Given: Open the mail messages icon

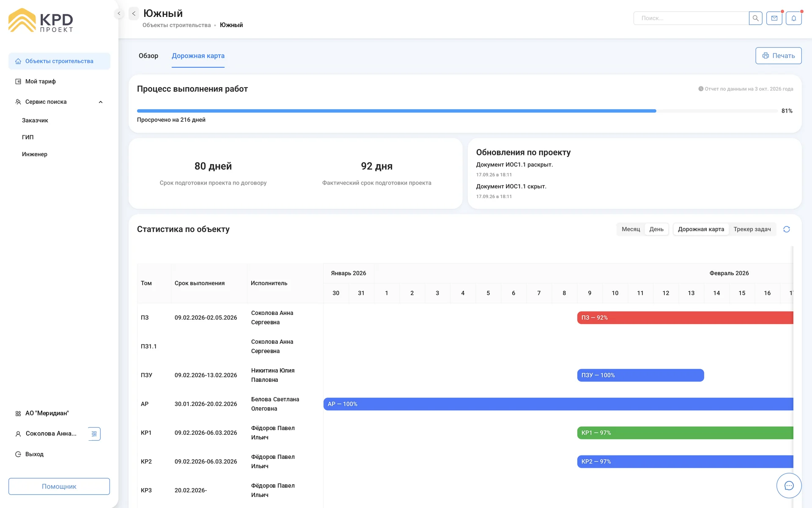Looking at the screenshot, I should pos(774,18).
